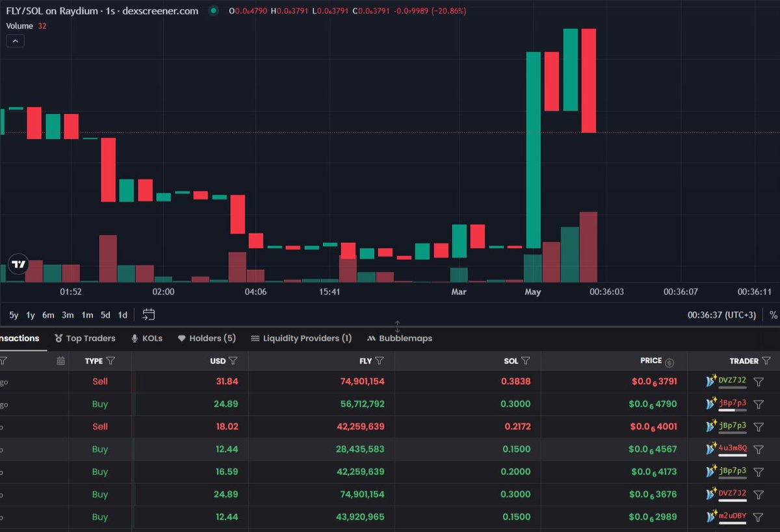Open the Holders (5) tab
The height and width of the screenshot is (532, 780).
tap(207, 338)
